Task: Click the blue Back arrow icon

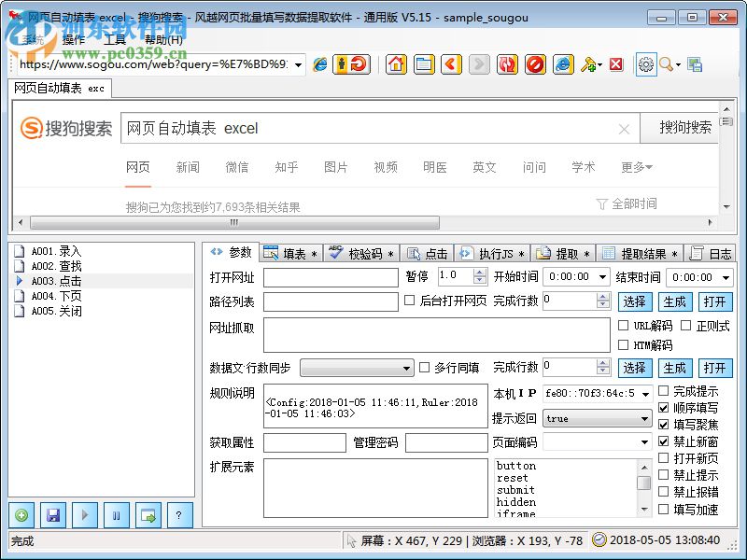Action: [x=449, y=64]
